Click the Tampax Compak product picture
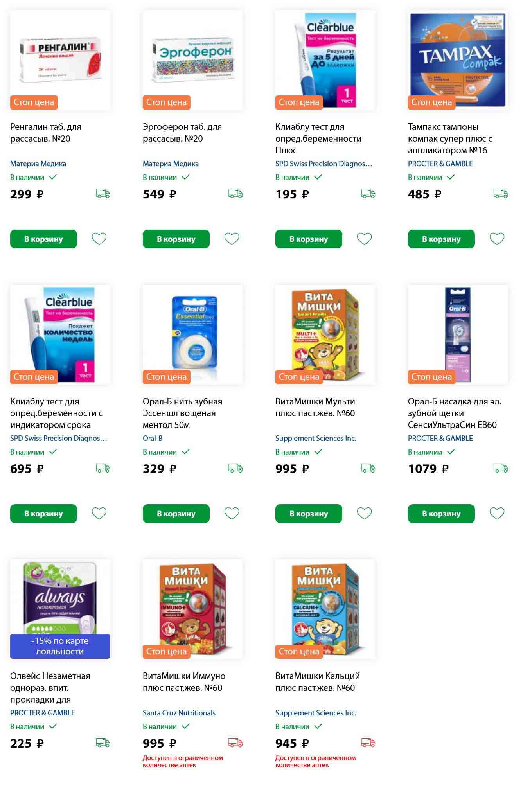 pyautogui.click(x=458, y=60)
